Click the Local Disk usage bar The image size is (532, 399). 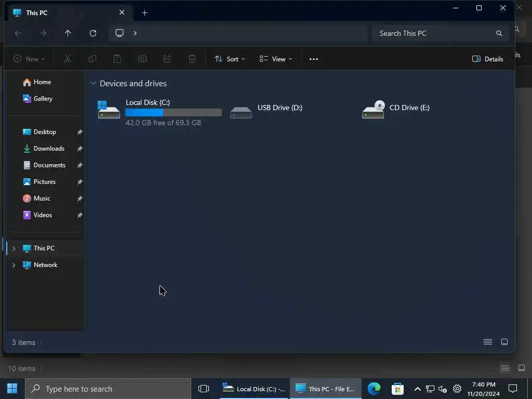click(x=174, y=112)
